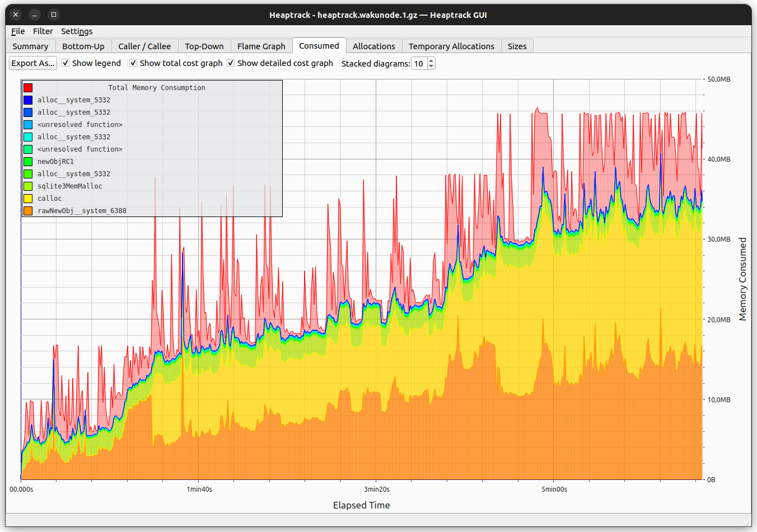
Task: Open the Temporary Allocations tab
Action: [x=451, y=46]
